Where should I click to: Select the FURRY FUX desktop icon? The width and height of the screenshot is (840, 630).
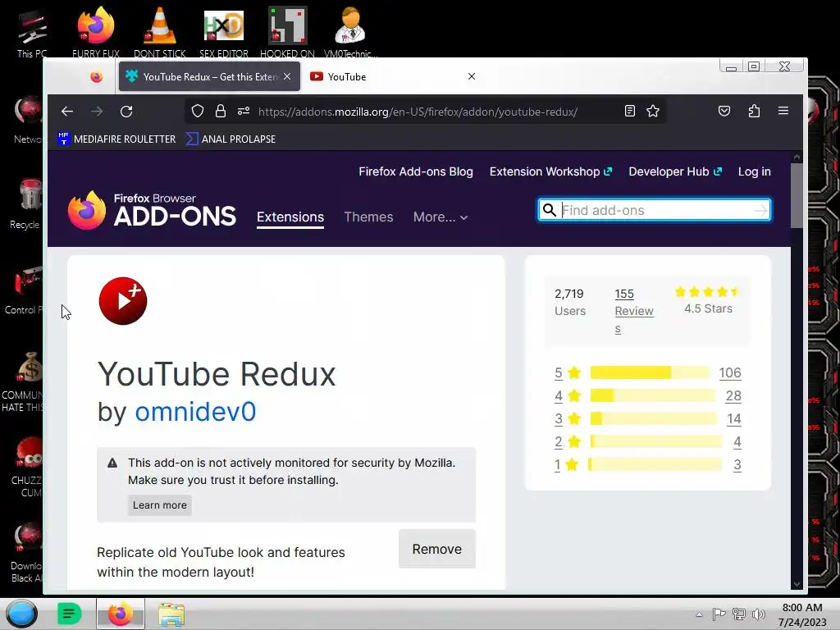(96, 32)
